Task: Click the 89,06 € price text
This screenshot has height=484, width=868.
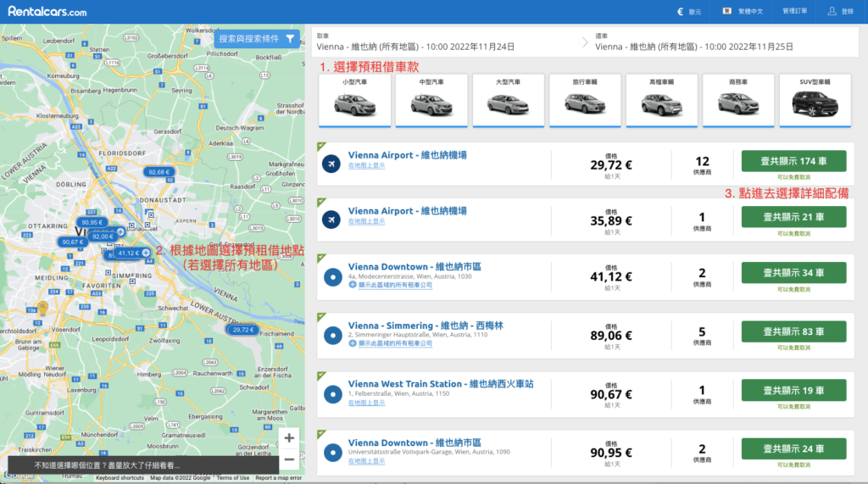Action: [x=611, y=336]
